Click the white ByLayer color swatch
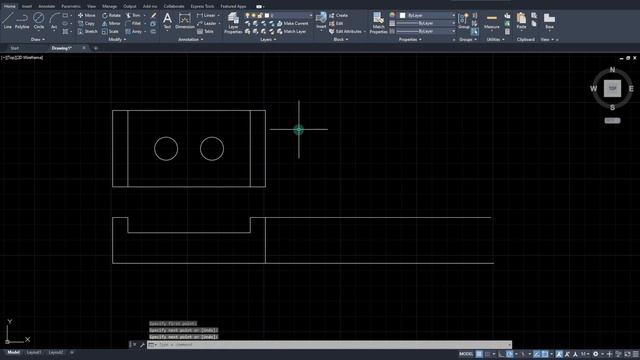This screenshot has height=360, width=640. click(402, 15)
